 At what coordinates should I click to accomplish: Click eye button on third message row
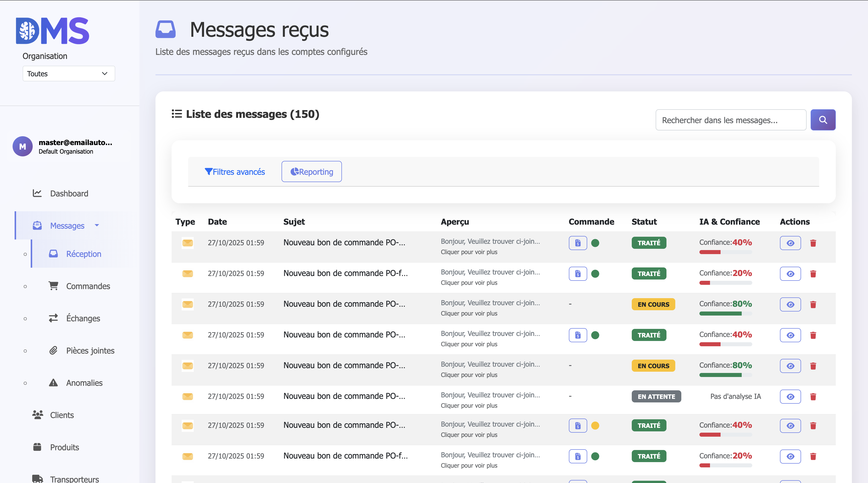[x=790, y=304]
